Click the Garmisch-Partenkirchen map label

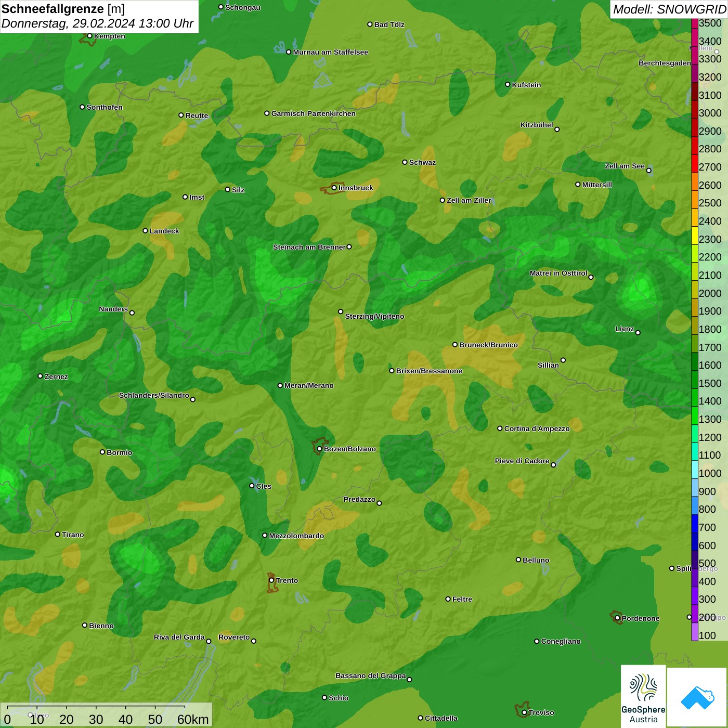coord(313,113)
